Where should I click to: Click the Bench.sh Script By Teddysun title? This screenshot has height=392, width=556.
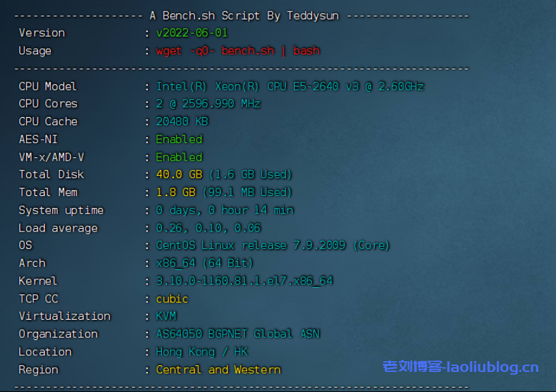(x=242, y=15)
